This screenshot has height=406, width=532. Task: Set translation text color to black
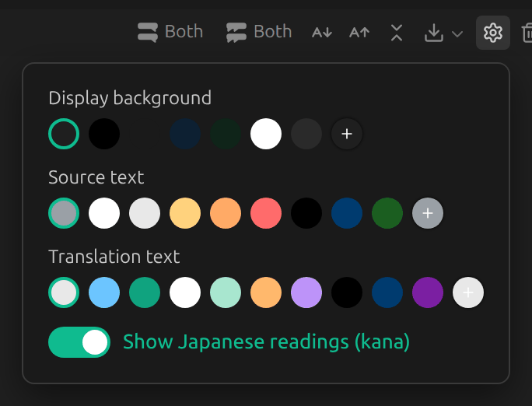346,292
